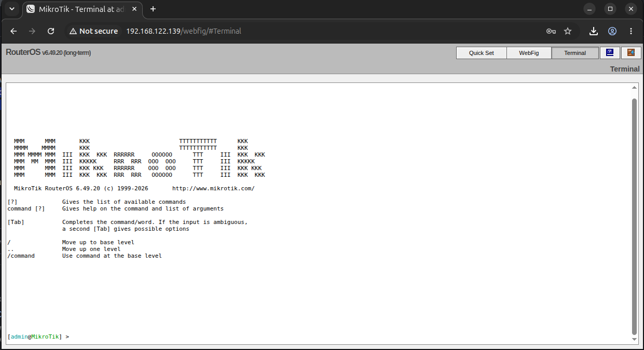Click the terminal prompt input line

319,337
